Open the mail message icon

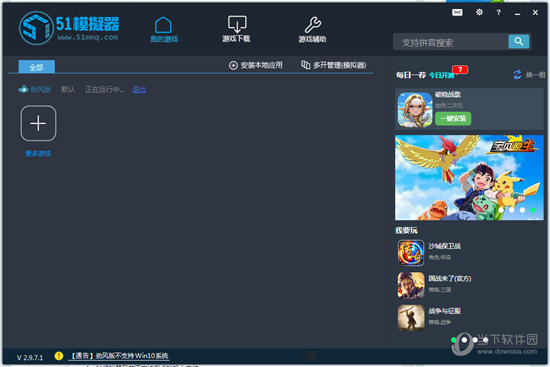[457, 13]
